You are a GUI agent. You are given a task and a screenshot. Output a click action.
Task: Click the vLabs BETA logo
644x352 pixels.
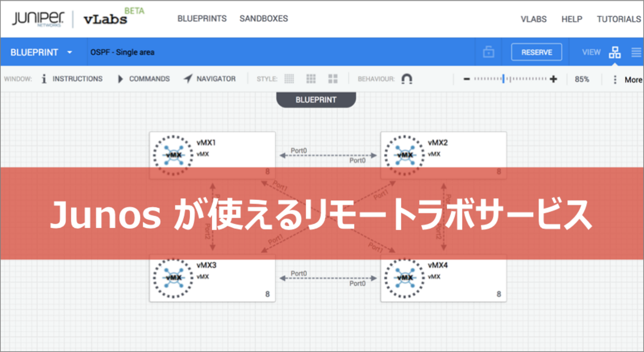114,17
